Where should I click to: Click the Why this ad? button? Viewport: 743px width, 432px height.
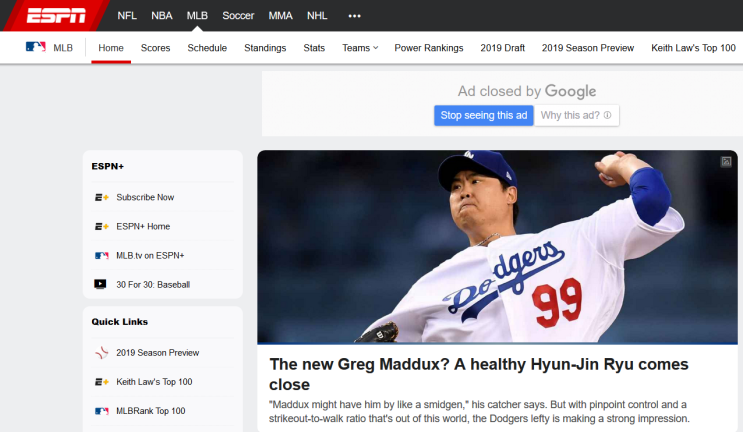click(x=577, y=116)
